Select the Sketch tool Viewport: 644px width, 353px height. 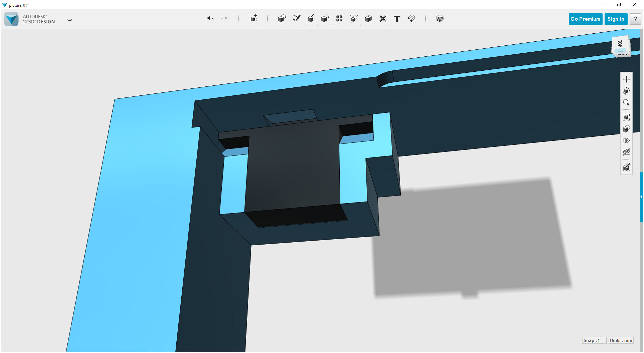(x=297, y=19)
